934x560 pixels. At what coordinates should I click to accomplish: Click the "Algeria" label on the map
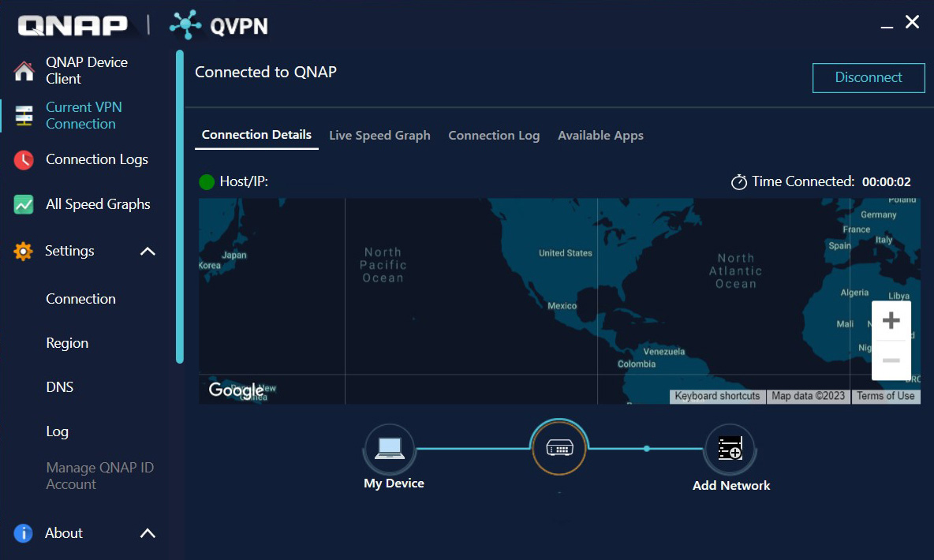[854, 293]
